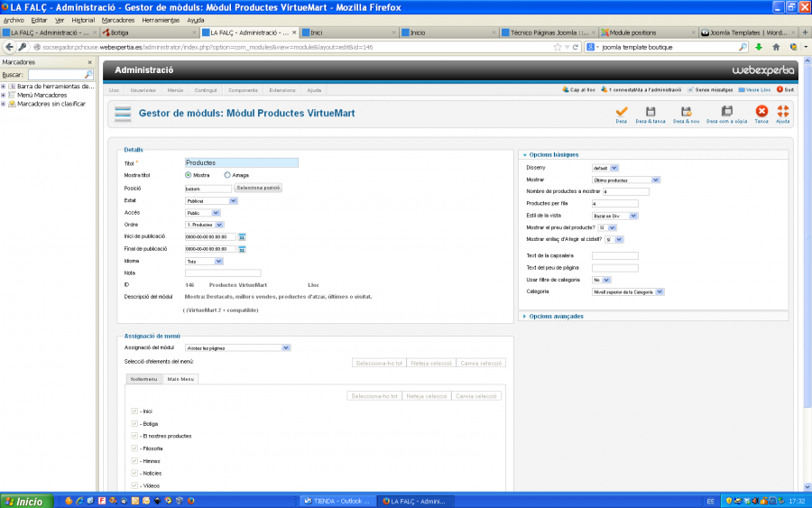Toggle the Videos menu item checkbox
This screenshot has width=812, height=508.
click(x=134, y=485)
